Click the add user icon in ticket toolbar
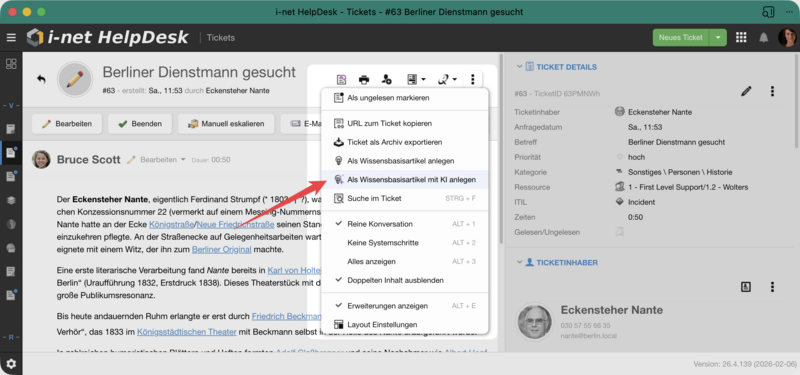Image resolution: width=800 pixels, height=375 pixels. pos(387,79)
